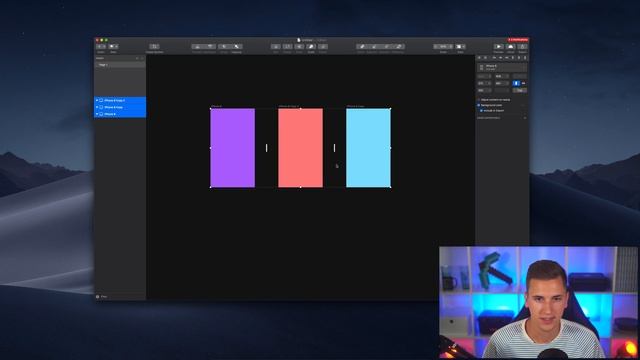640x360 pixels.
Task: Click Align Left in inspector
Action: (494, 58)
